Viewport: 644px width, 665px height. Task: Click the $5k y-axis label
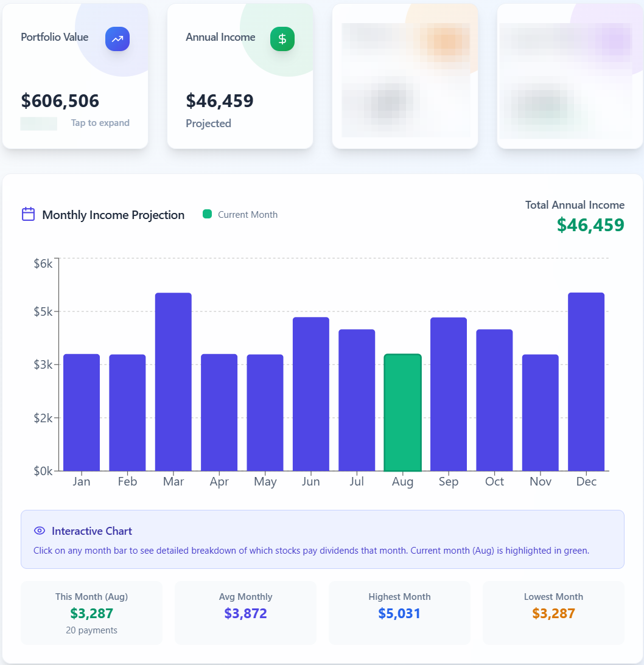tap(43, 312)
